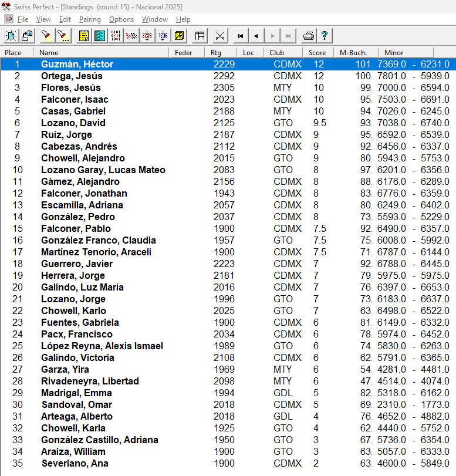Select the row for Flores, Jesús
Image resolution: width=456 pixels, height=476 pixels.
coord(228,87)
